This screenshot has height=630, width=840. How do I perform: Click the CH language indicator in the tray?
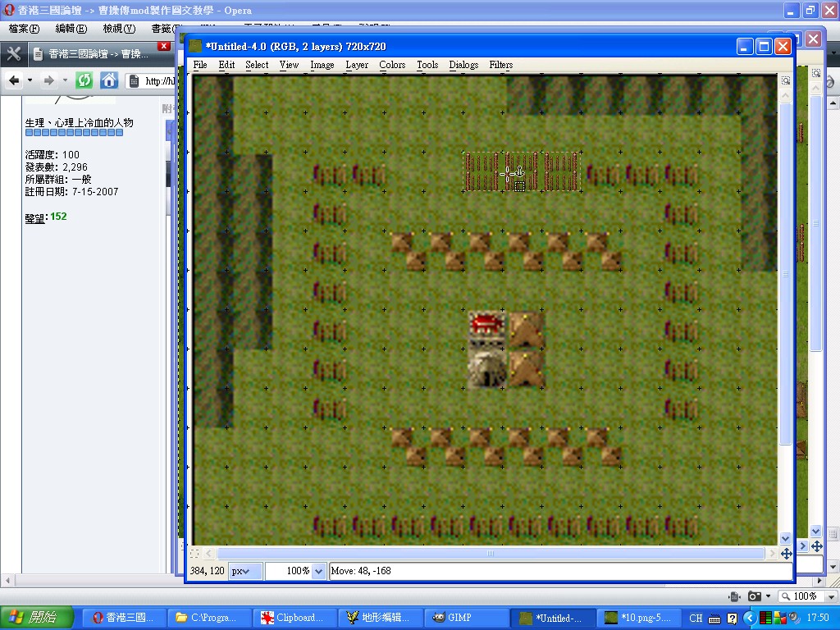[696, 619]
